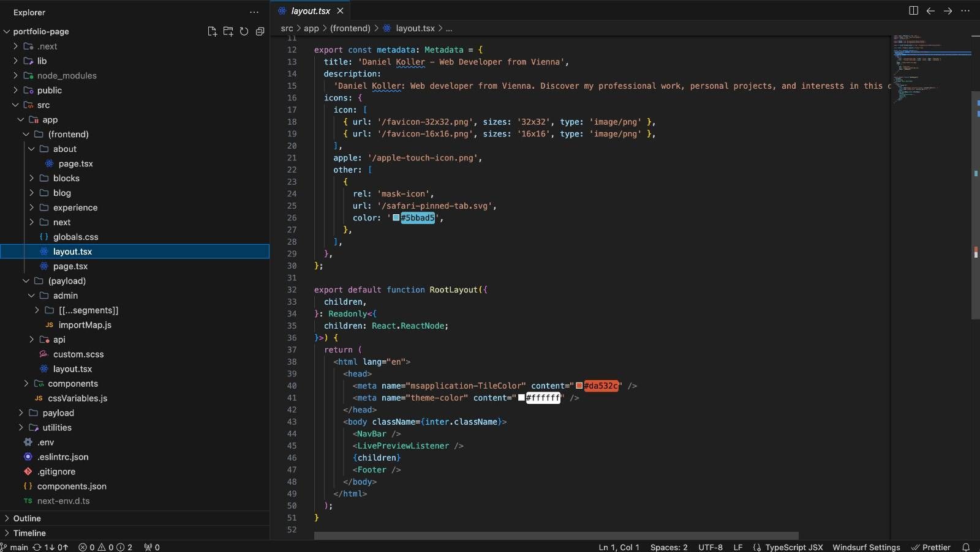Click the #5bbad5 color swatch
The height and width of the screenshot is (552, 980).
[x=396, y=218]
